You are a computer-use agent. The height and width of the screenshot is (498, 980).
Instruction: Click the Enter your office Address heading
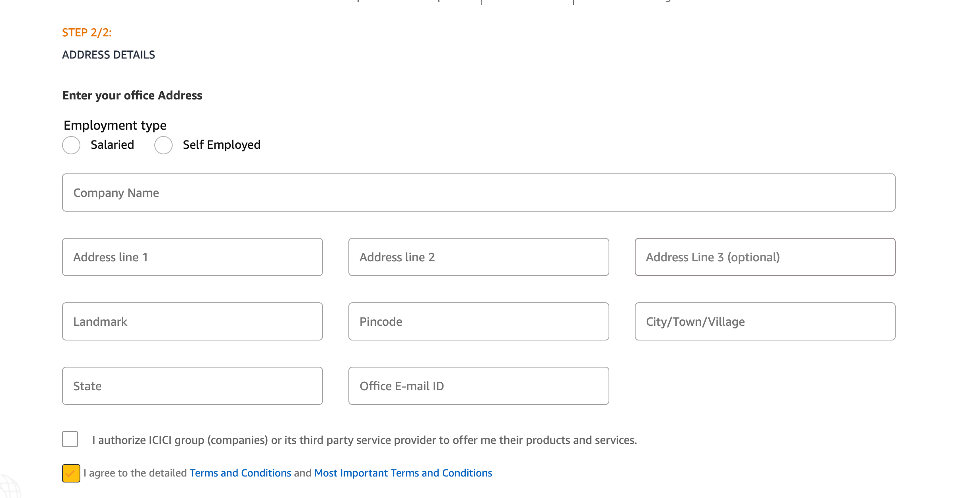tap(132, 95)
